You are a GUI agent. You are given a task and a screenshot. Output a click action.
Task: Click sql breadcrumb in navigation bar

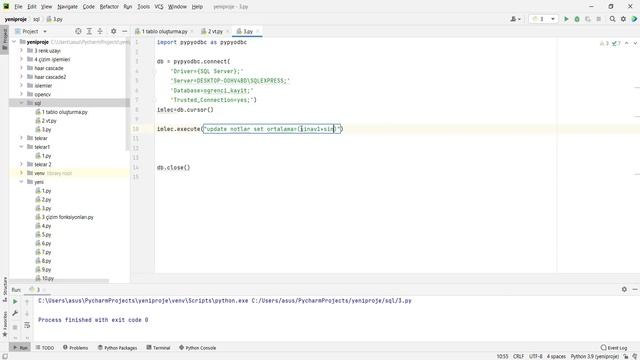pos(36,19)
